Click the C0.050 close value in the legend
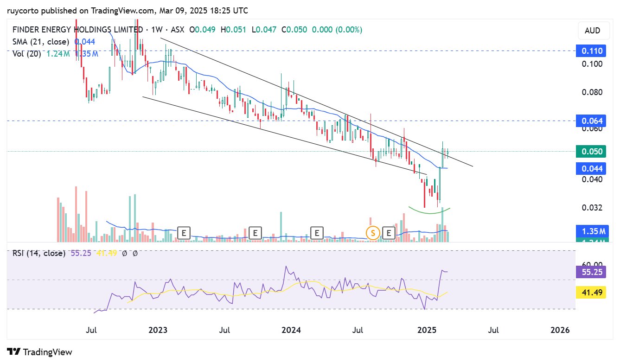The height and width of the screenshot is (364, 620). coord(294,30)
